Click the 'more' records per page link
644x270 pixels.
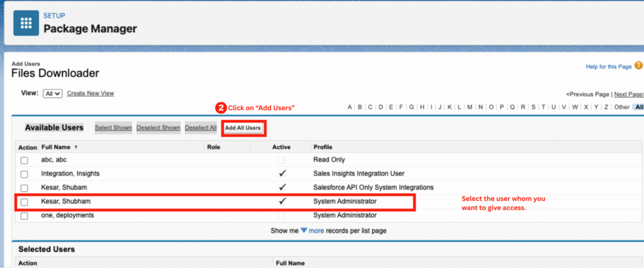316,230
